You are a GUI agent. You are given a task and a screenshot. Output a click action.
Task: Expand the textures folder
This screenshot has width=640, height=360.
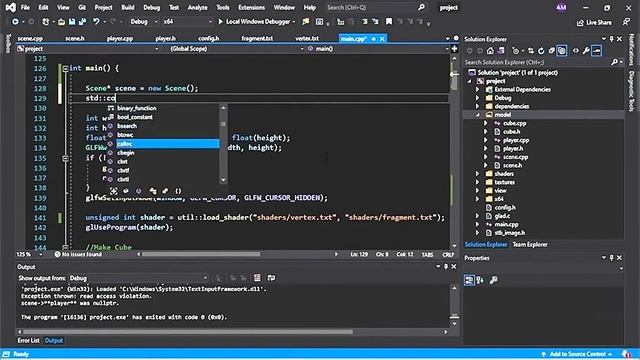[x=478, y=182]
